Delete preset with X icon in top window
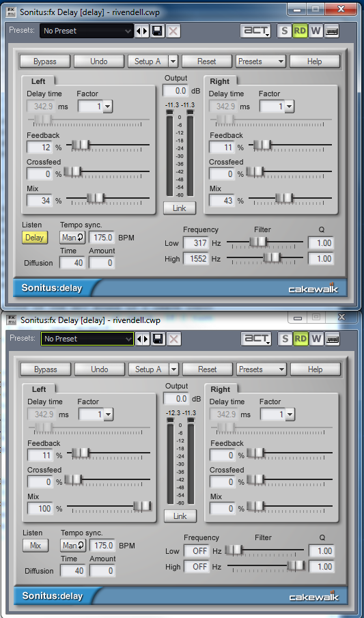 tap(173, 31)
